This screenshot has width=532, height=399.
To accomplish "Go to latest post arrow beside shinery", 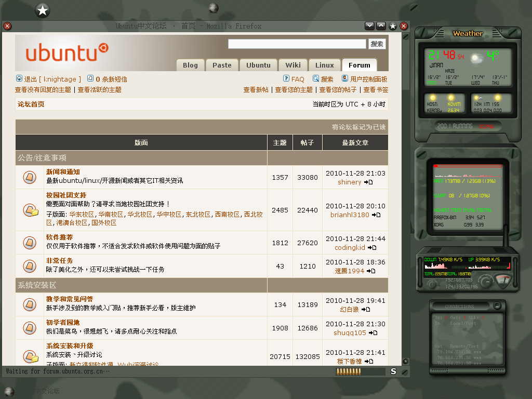I will [368, 182].
